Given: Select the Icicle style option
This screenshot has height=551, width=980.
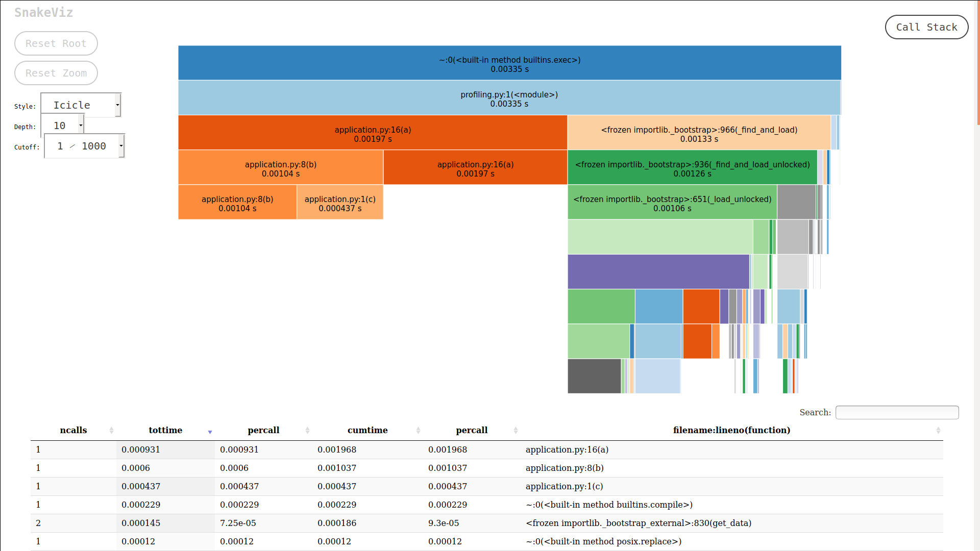Looking at the screenshot, I should 82,104.
